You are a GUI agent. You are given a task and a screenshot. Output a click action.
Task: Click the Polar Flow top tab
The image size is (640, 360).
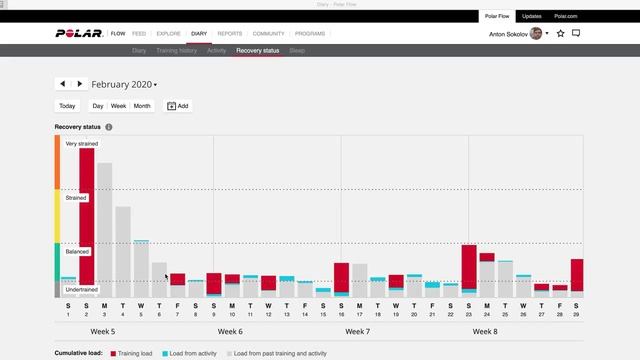(x=497, y=16)
